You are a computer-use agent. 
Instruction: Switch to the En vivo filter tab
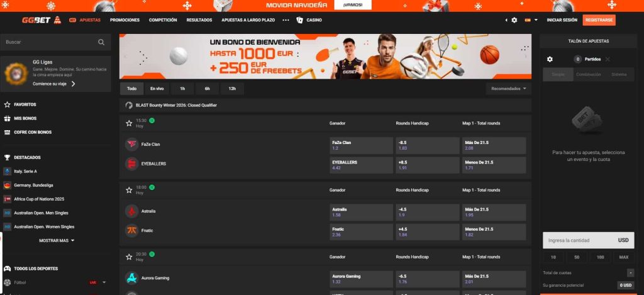[x=157, y=89]
